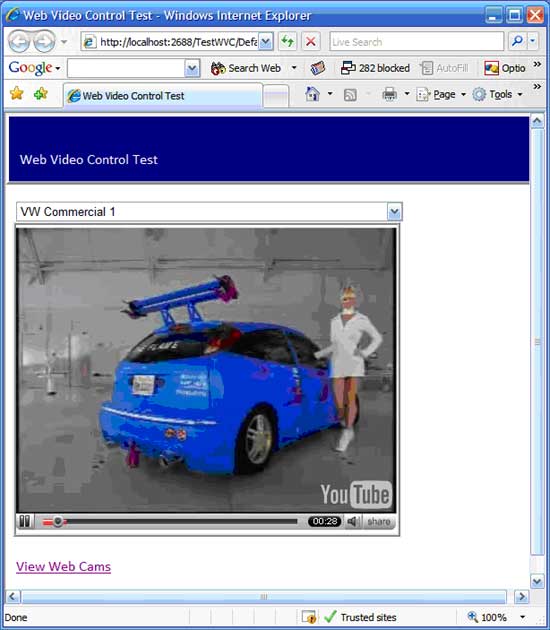Stop loading with the red X icon
This screenshot has width=550, height=630.
coord(311,41)
